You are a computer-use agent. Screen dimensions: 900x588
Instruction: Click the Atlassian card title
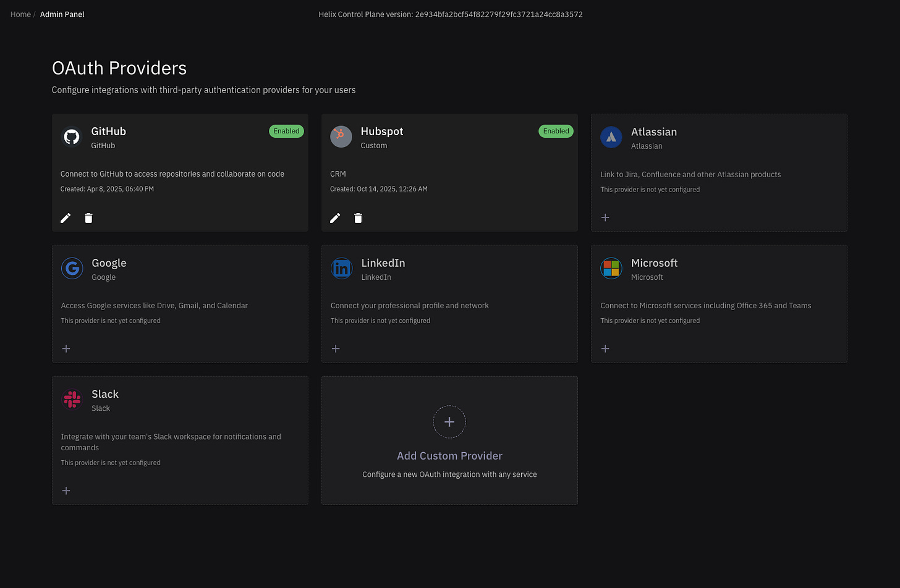pos(654,132)
